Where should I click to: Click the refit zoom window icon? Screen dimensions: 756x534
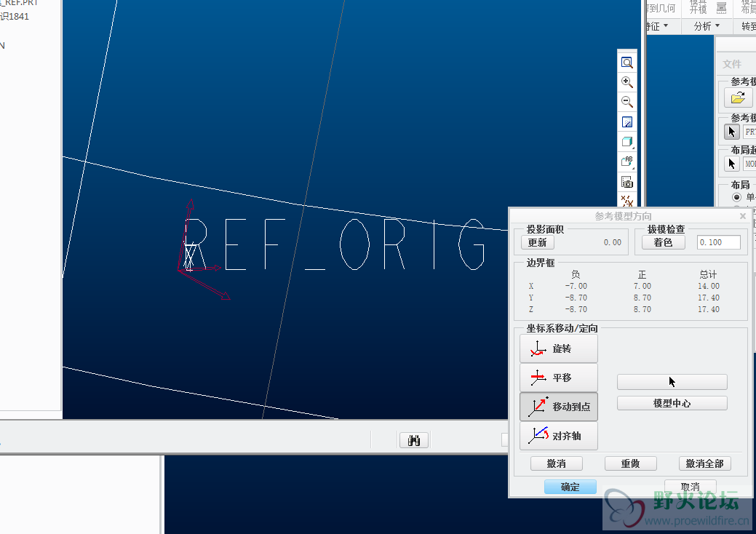tap(626, 63)
